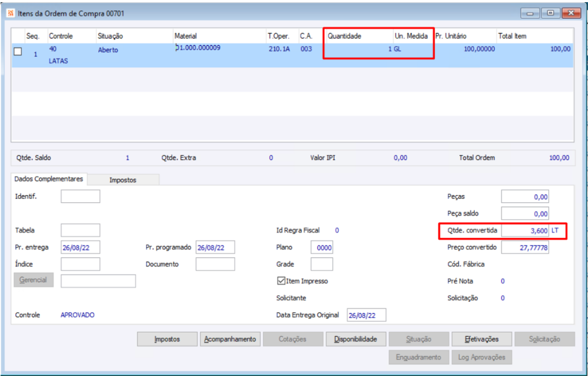Image resolution: width=588 pixels, height=376 pixels.
Task: Click the C.A. column header
Action: (306, 36)
